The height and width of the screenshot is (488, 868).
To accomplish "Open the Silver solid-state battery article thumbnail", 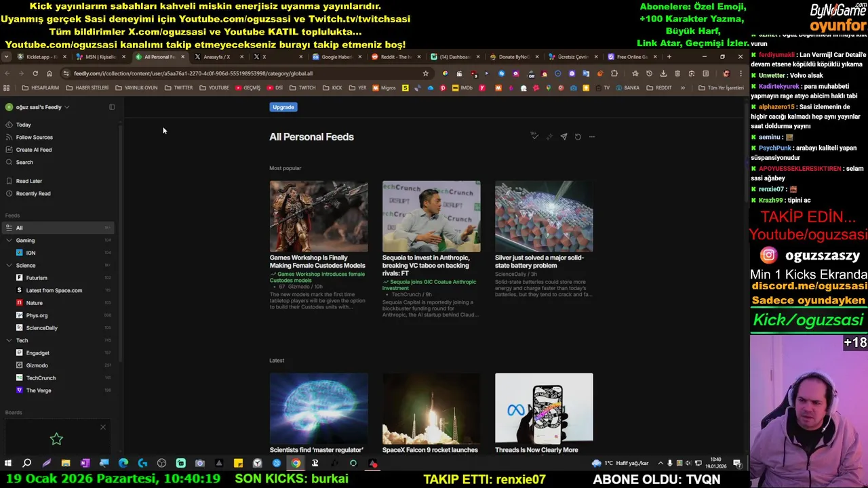I will point(544,216).
